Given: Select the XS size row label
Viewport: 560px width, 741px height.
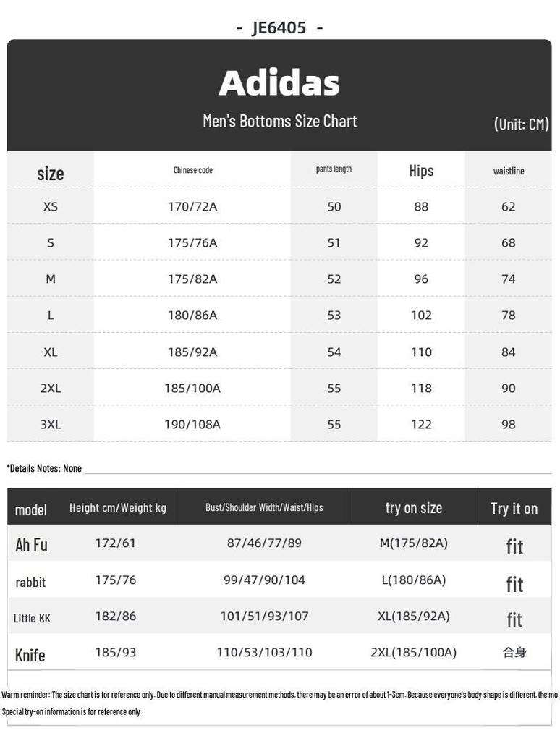Looking at the screenshot, I should coord(51,207).
